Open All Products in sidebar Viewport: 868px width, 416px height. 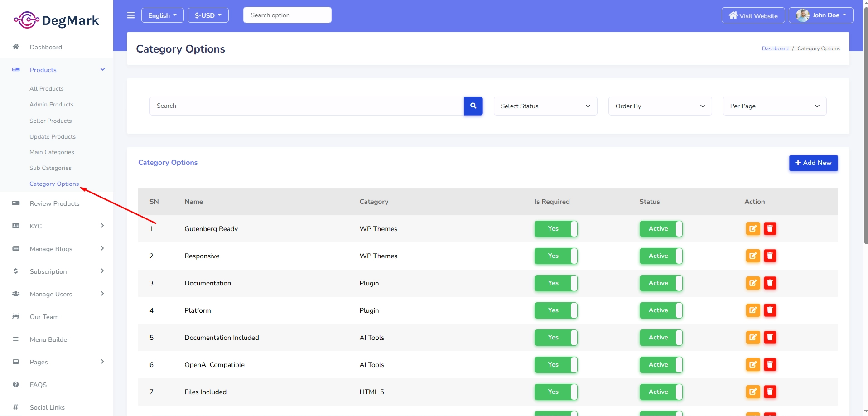tap(47, 89)
